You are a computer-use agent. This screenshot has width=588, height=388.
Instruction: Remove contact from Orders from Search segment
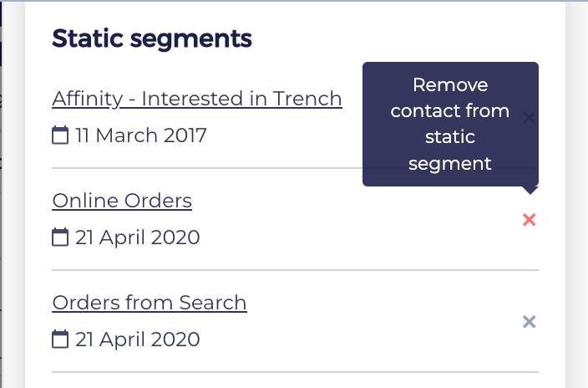click(x=530, y=322)
